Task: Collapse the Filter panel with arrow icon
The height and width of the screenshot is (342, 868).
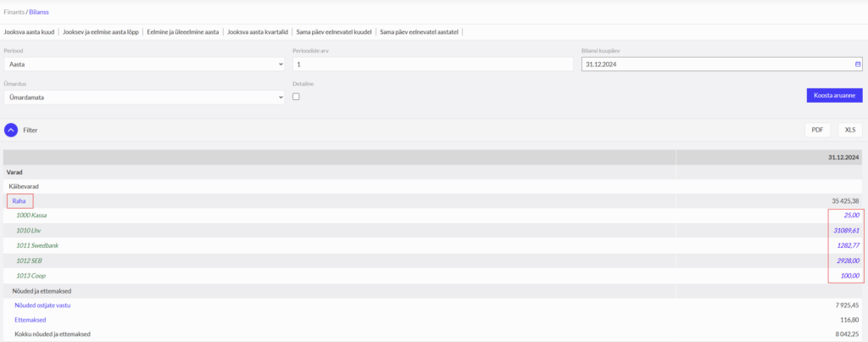Action: [x=11, y=130]
